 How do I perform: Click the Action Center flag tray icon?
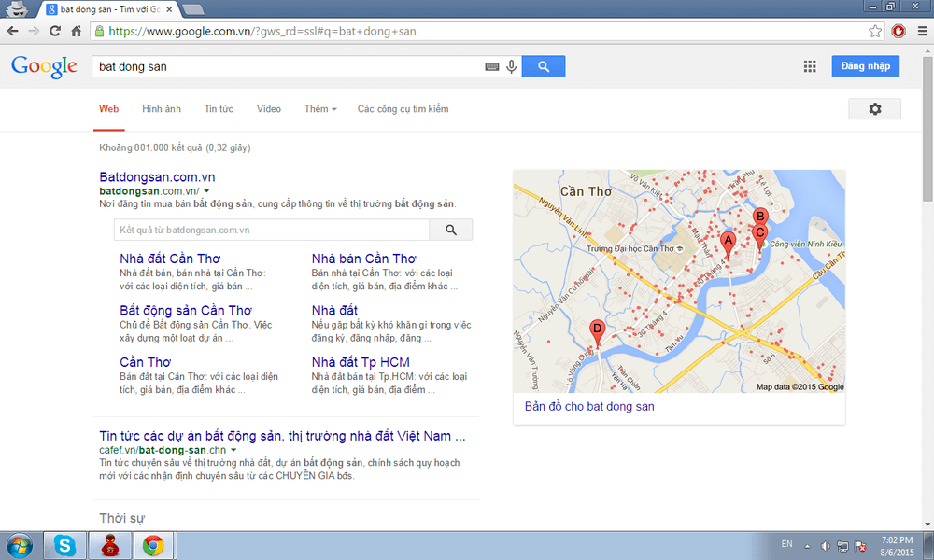860,546
